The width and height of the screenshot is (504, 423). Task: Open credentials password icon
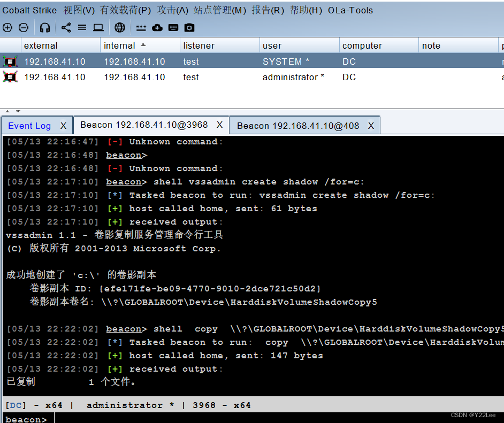(x=141, y=28)
